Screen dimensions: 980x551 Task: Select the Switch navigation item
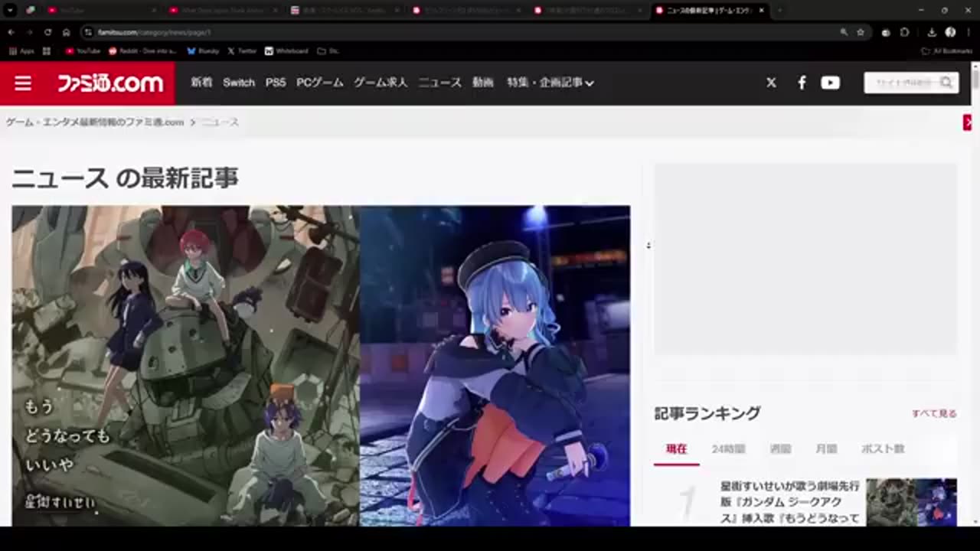[x=239, y=83]
